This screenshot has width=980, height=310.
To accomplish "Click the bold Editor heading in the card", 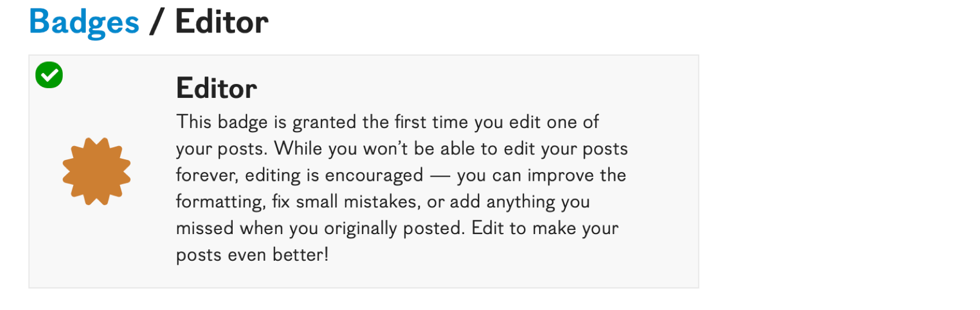I will pyautogui.click(x=216, y=89).
